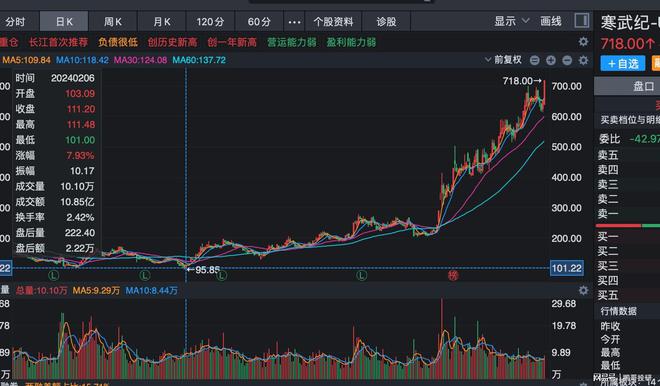Expand the 前复权 adjustment dropdown
The height and width of the screenshot is (386, 660).
pyautogui.click(x=503, y=60)
